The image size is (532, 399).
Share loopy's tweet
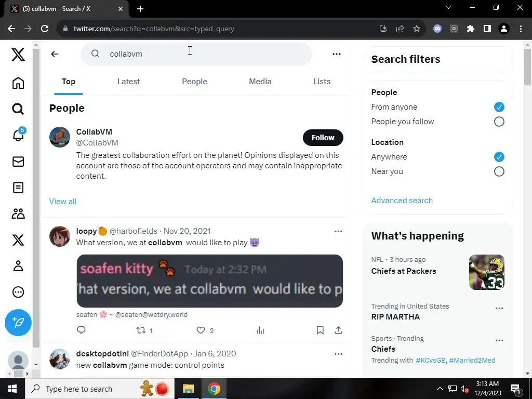(338, 330)
